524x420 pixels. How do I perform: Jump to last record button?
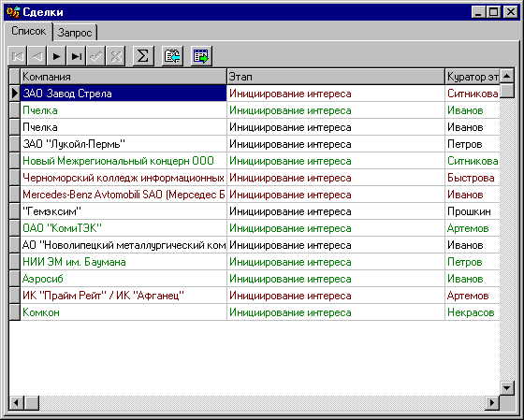click(x=76, y=56)
